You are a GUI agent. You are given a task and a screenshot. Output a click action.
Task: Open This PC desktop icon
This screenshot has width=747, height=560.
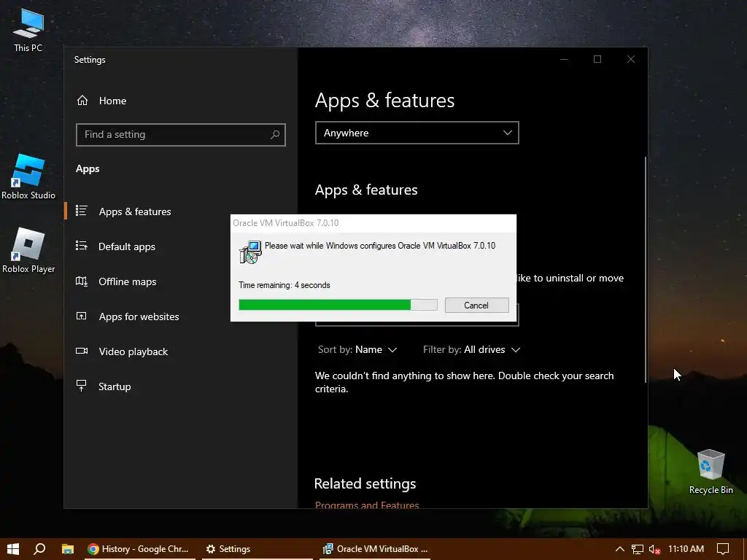(28, 31)
